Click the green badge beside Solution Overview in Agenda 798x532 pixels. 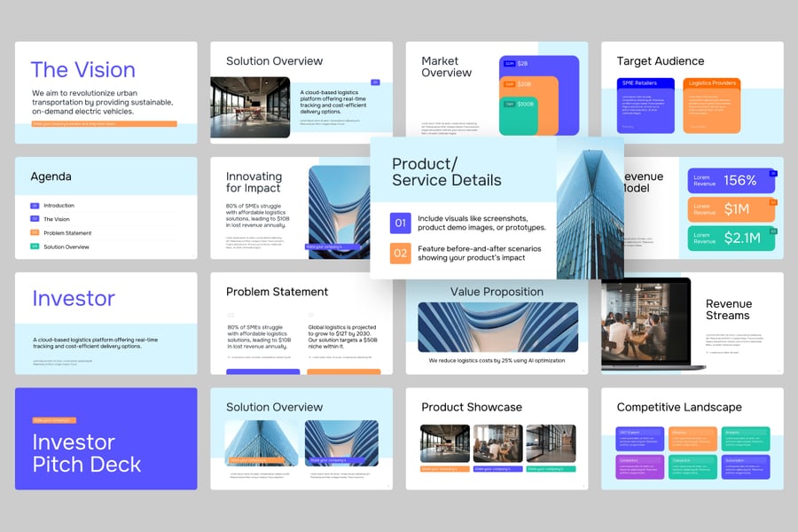point(35,246)
